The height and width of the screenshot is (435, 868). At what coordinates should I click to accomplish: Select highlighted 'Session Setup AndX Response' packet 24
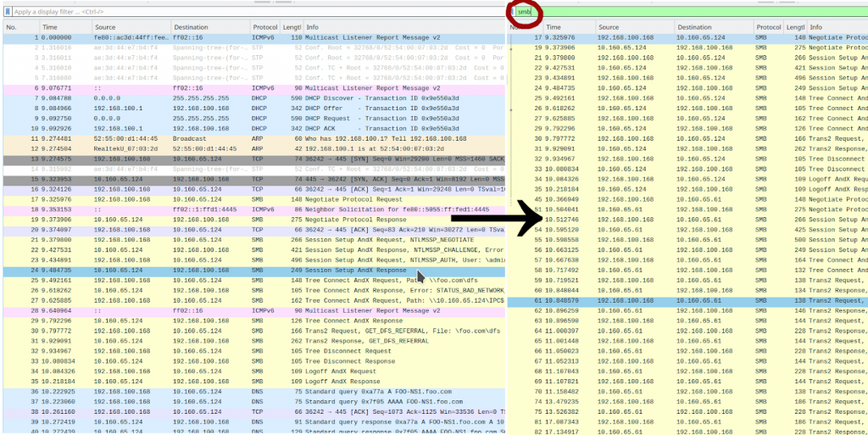pyautogui.click(x=254, y=270)
